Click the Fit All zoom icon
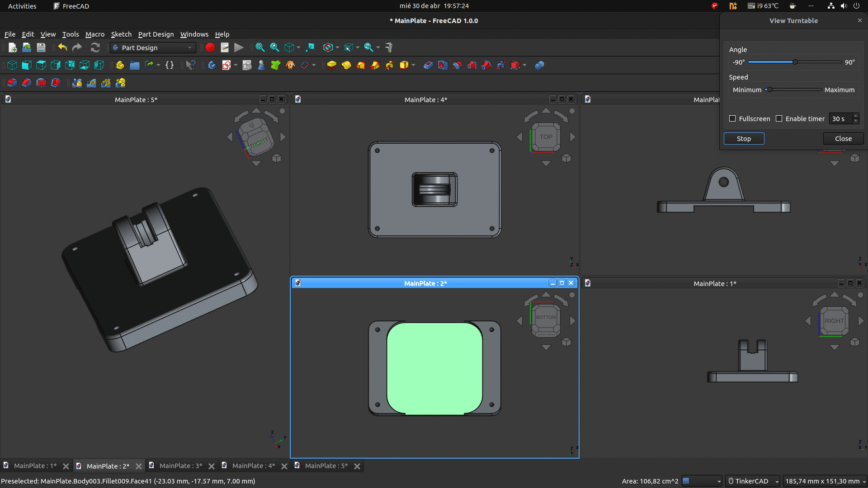 (260, 47)
